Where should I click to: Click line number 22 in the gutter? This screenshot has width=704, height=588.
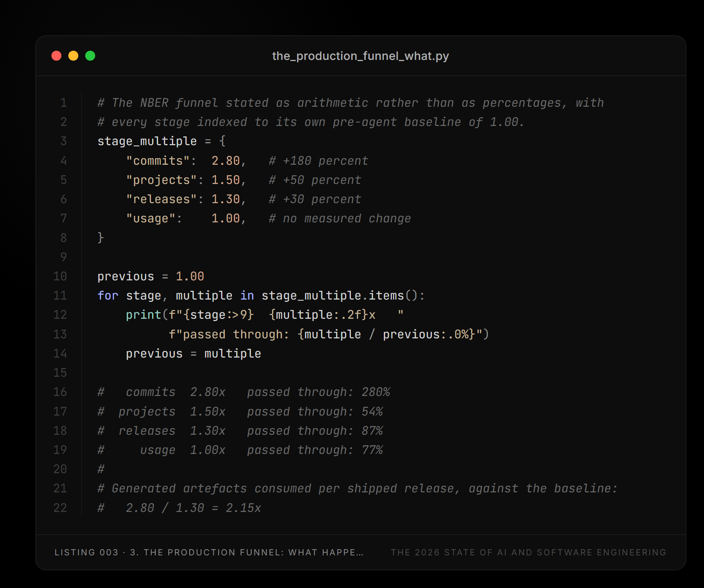point(60,508)
